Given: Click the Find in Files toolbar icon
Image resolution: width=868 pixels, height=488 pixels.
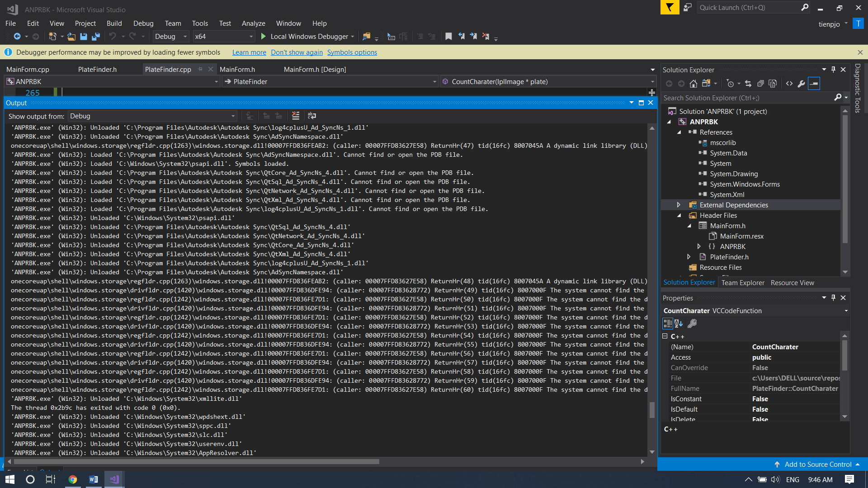Looking at the screenshot, I should [367, 37].
